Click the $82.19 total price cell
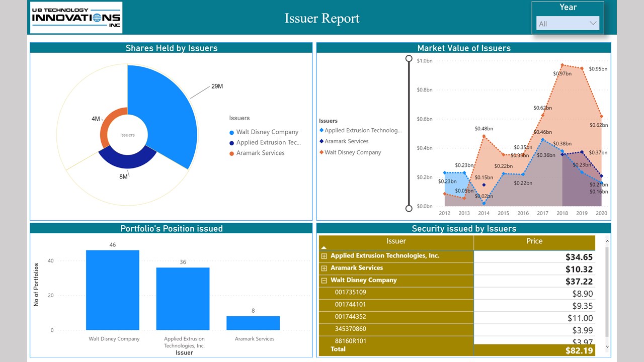 (x=534, y=350)
